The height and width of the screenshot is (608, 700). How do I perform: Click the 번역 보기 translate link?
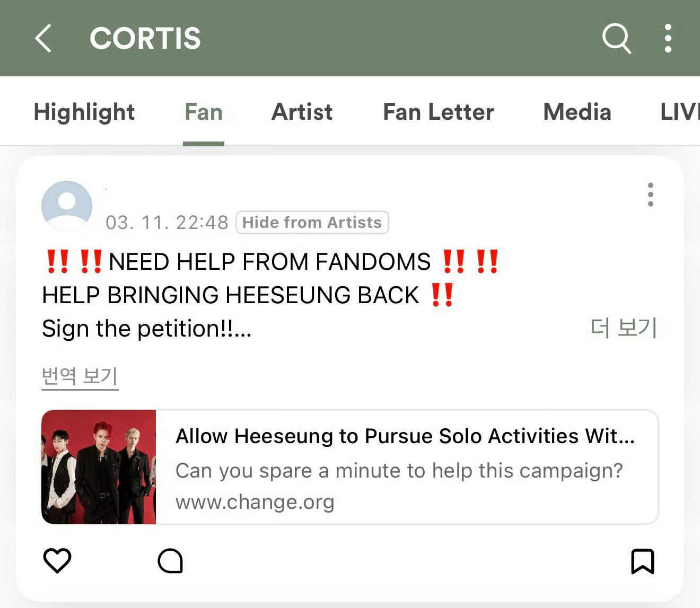click(80, 376)
